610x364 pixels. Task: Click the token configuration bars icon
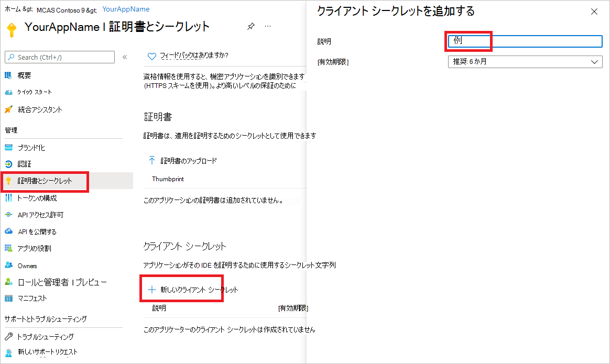pyautogui.click(x=8, y=198)
